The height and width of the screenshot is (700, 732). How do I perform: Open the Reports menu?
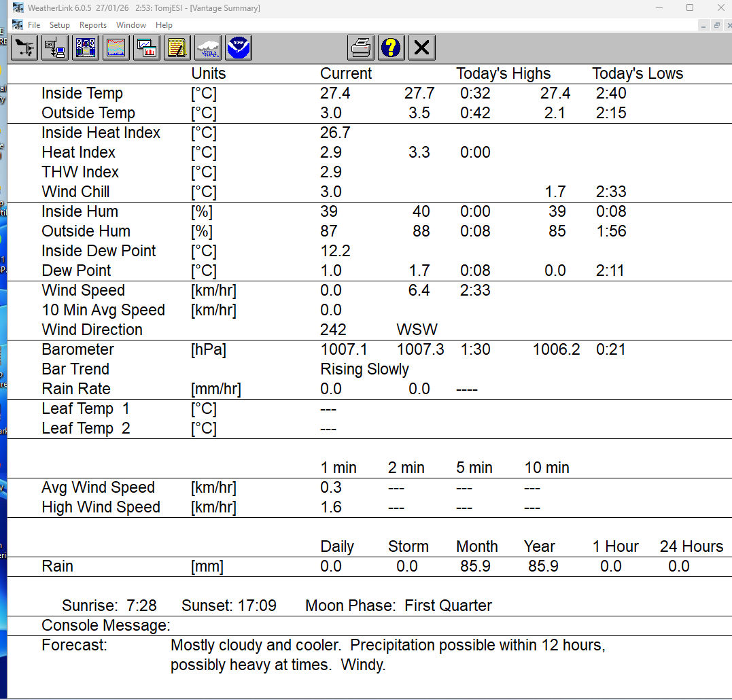pyautogui.click(x=93, y=25)
